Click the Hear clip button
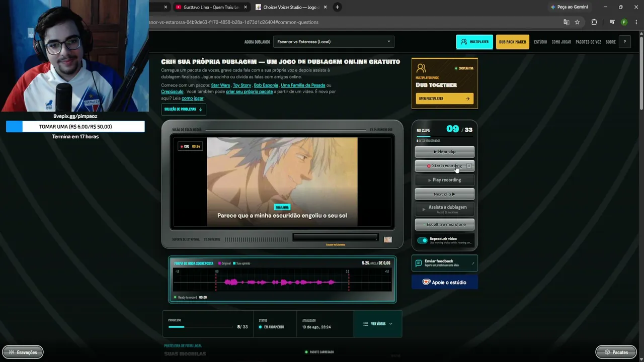 tap(445, 151)
